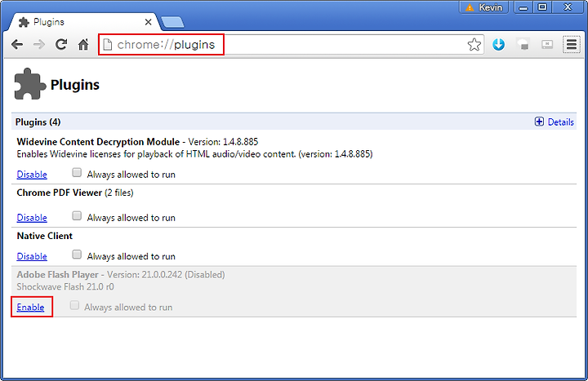Maximize the Chrome window

point(542,7)
